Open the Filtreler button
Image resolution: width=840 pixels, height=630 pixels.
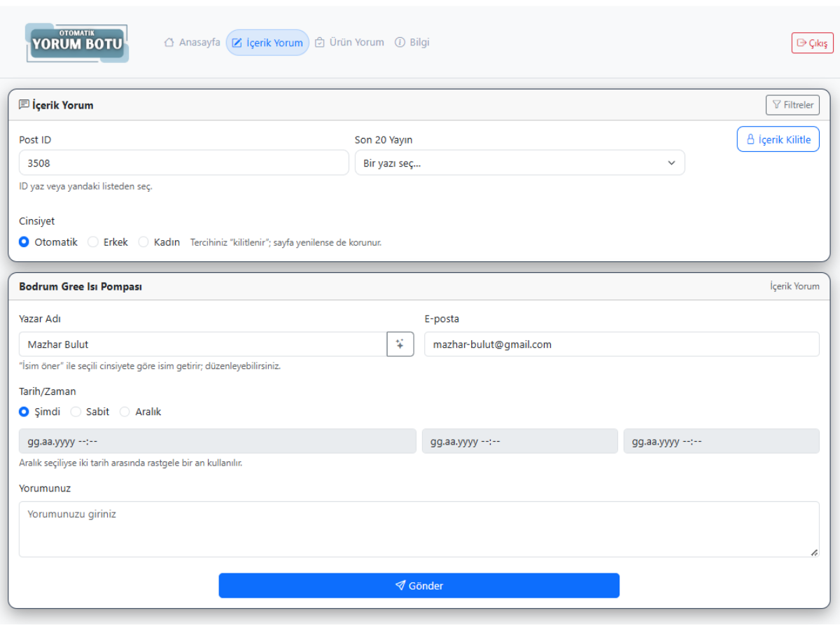pos(792,105)
